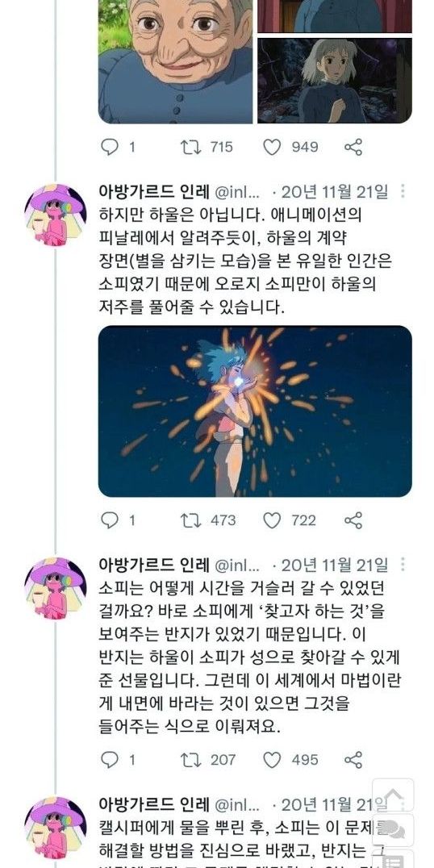Share the tweet with 495 likes
Viewport: 434px width, 868px height.
click(x=353, y=760)
